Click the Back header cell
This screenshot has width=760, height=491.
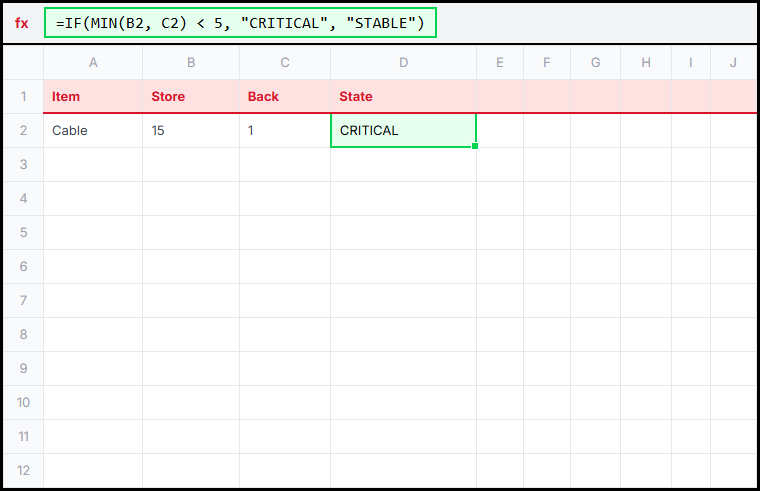click(285, 97)
